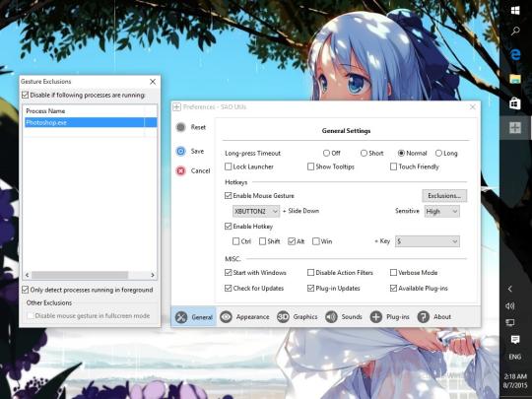Toggle the Plug-in Updates checkbox
The width and height of the screenshot is (532, 399).
(310, 288)
